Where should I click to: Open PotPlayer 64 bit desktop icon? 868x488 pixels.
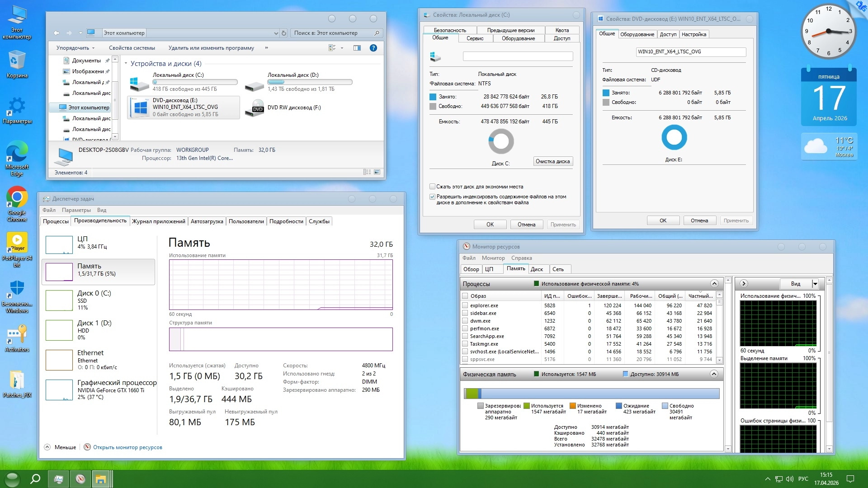coord(17,243)
